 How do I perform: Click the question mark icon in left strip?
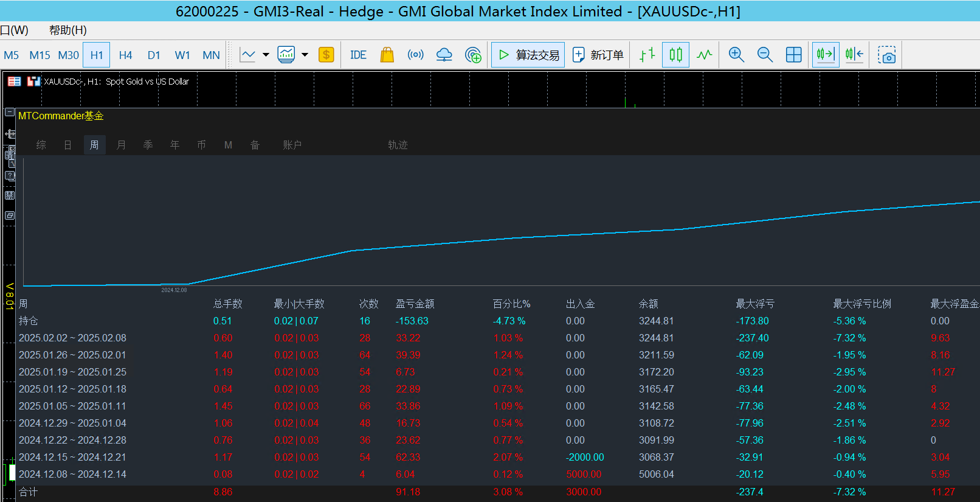pos(10,176)
